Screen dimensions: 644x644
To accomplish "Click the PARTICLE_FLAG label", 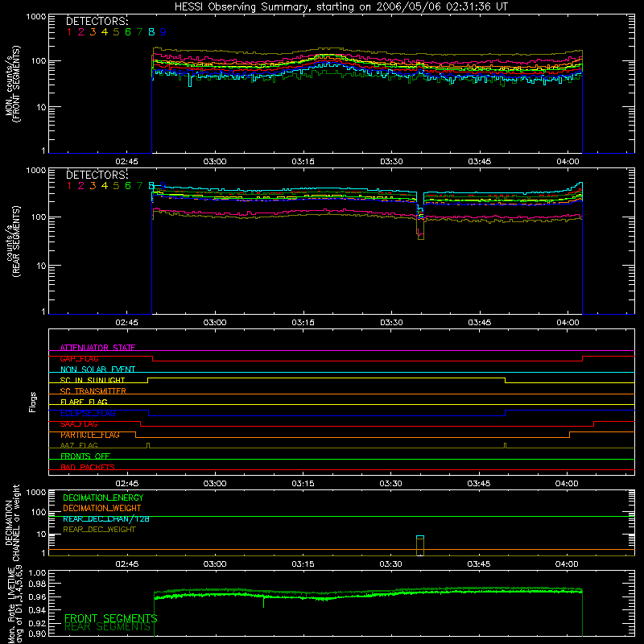I will coord(90,435).
